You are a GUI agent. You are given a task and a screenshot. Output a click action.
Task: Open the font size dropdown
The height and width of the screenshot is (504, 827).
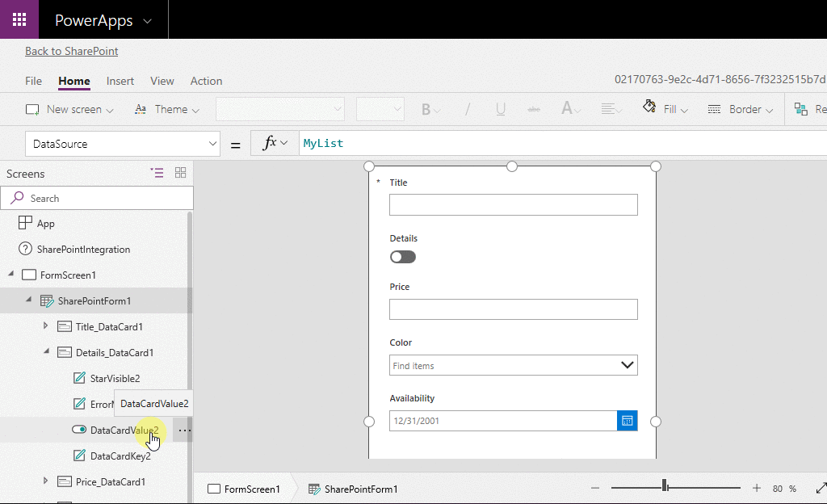pyautogui.click(x=380, y=109)
